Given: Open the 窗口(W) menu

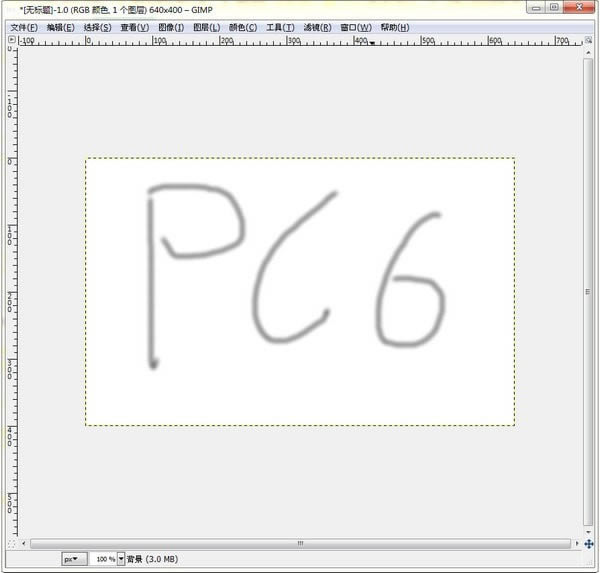Looking at the screenshot, I should click(x=355, y=27).
